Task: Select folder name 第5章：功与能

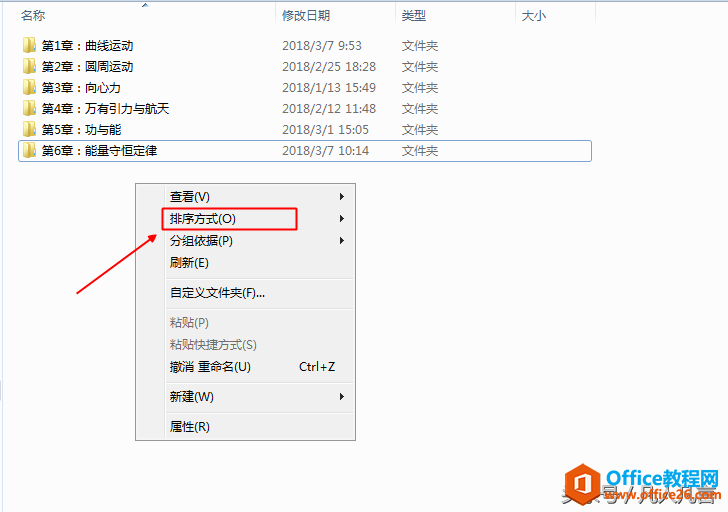Action: tap(82, 130)
